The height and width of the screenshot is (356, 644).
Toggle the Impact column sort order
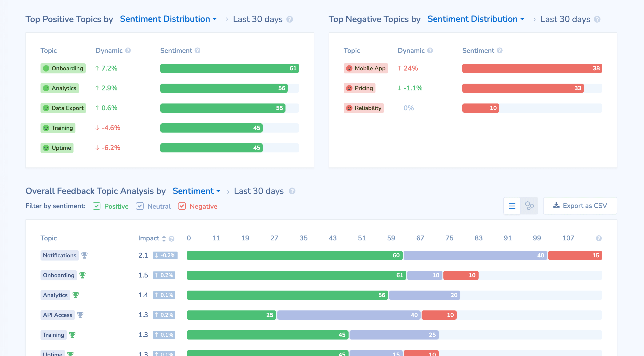pyautogui.click(x=164, y=238)
